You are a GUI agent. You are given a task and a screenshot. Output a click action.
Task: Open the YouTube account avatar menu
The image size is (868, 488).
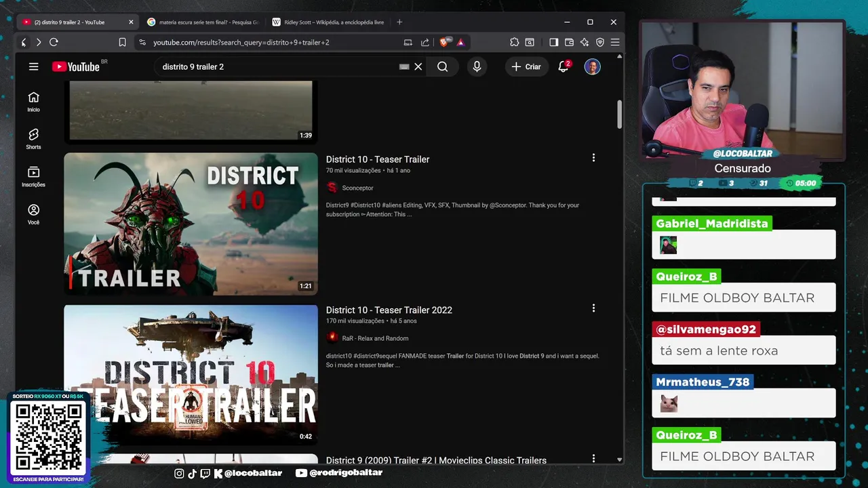pyautogui.click(x=592, y=66)
